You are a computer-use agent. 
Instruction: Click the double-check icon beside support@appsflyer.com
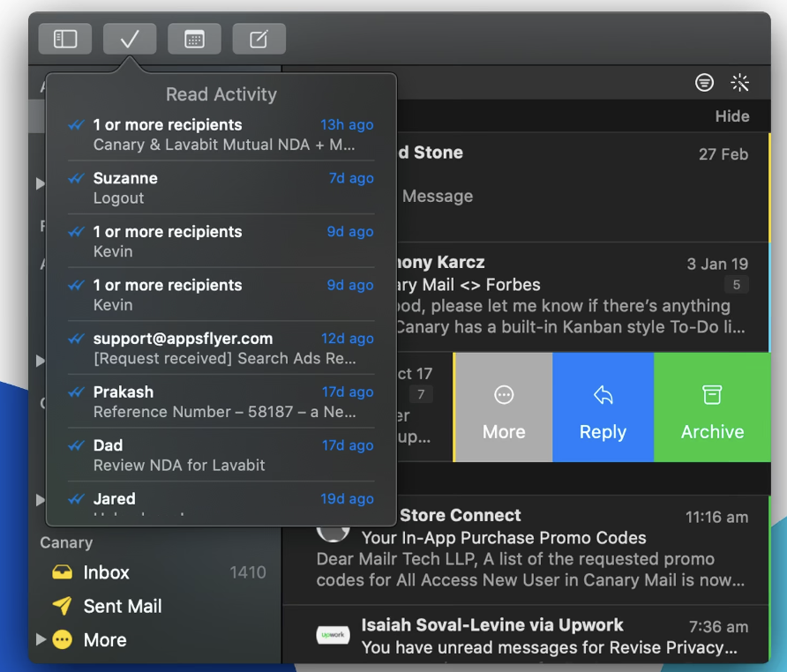[x=76, y=339]
